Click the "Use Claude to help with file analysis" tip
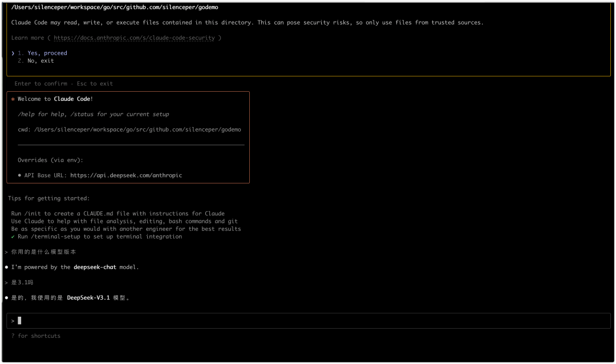Image resolution: width=616 pixels, height=364 pixels. (124, 221)
